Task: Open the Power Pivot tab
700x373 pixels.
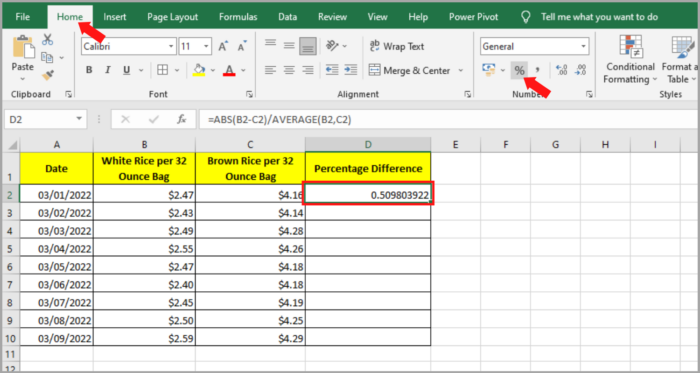Action: 473,17
